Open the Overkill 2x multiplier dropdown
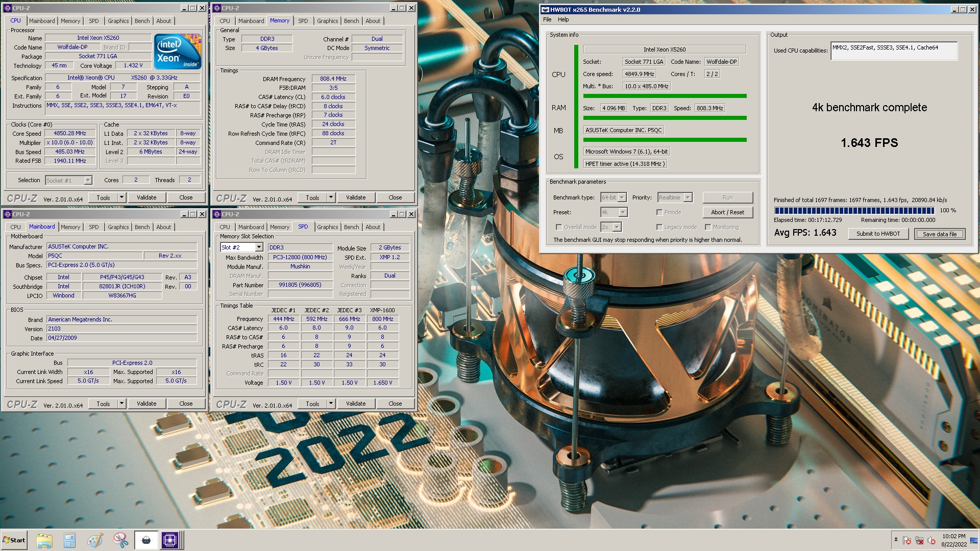Screen dimensions: 980x551 (617, 227)
